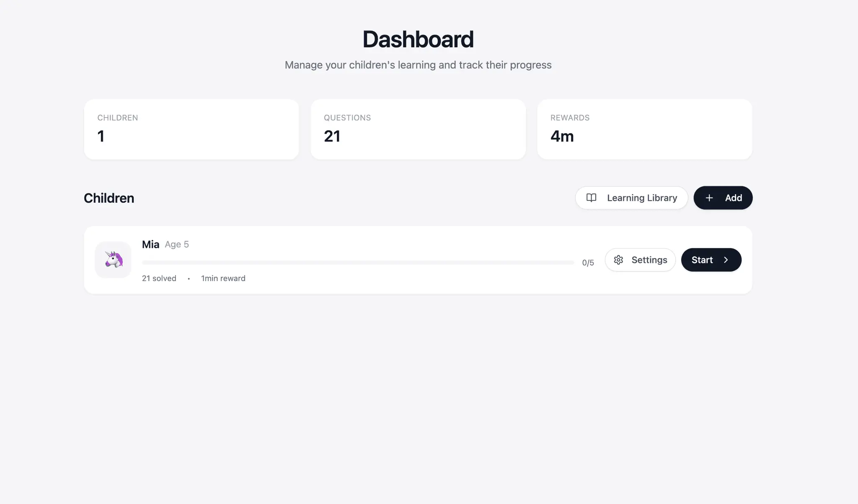Add a new child with Add button
858x504 pixels.
point(723,198)
